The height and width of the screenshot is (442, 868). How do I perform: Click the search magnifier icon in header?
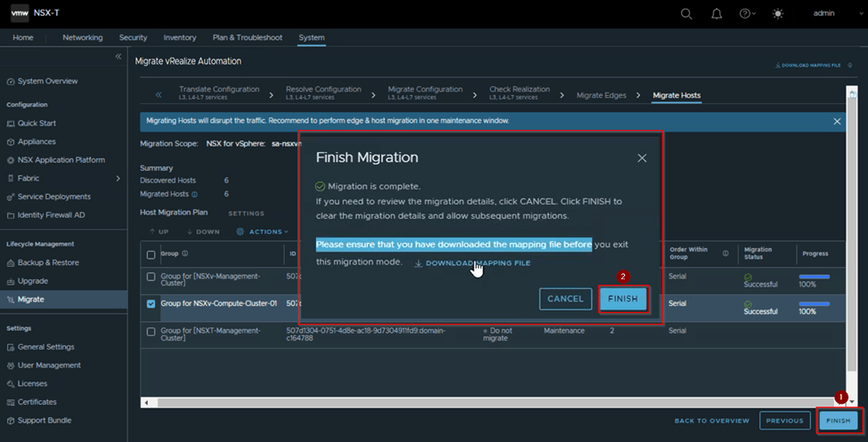coord(685,13)
